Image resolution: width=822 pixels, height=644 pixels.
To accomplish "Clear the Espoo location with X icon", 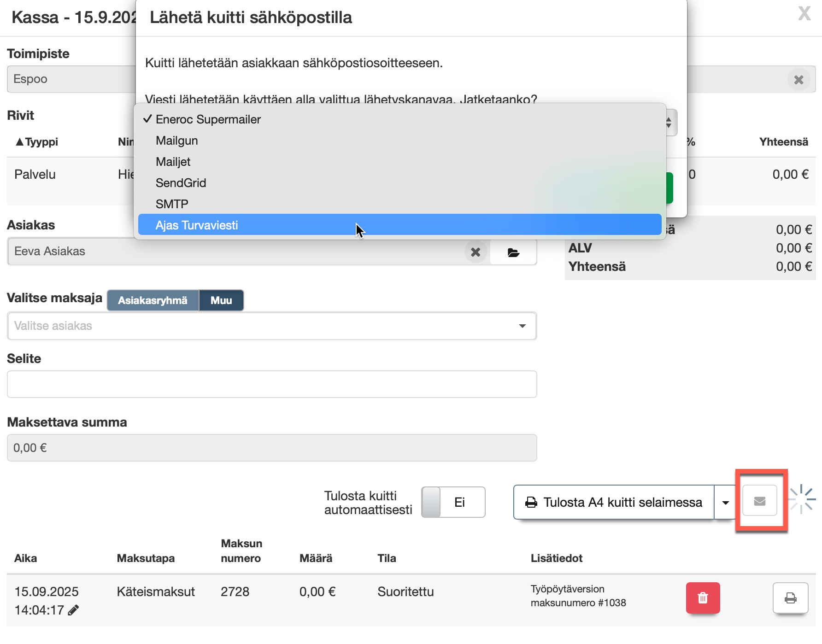I will (x=799, y=80).
